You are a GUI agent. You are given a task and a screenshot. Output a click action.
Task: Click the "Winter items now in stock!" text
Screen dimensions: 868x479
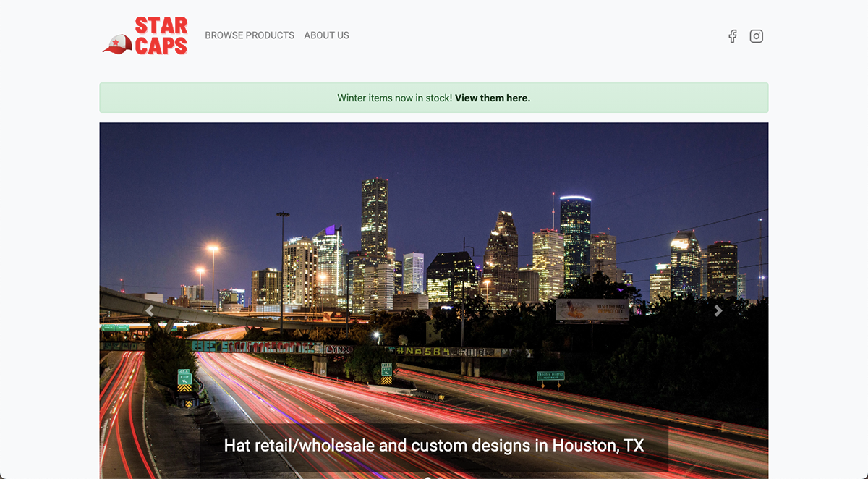[394, 98]
